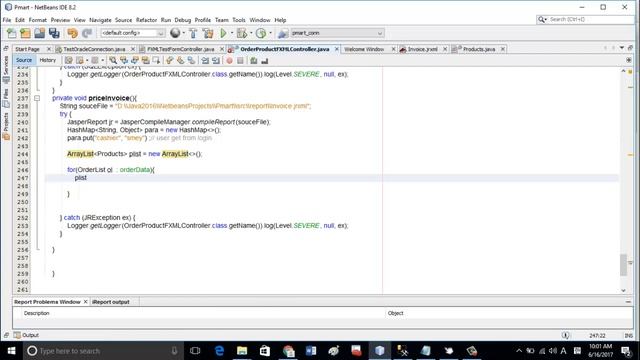Collapse the priceInvoice method fold
The height and width of the screenshot is (360, 640).
[37, 98]
